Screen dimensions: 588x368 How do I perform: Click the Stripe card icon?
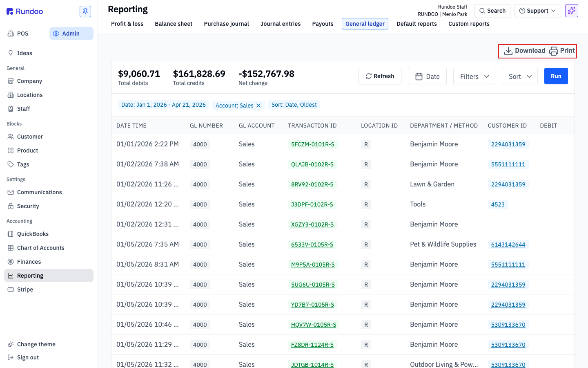(x=11, y=289)
